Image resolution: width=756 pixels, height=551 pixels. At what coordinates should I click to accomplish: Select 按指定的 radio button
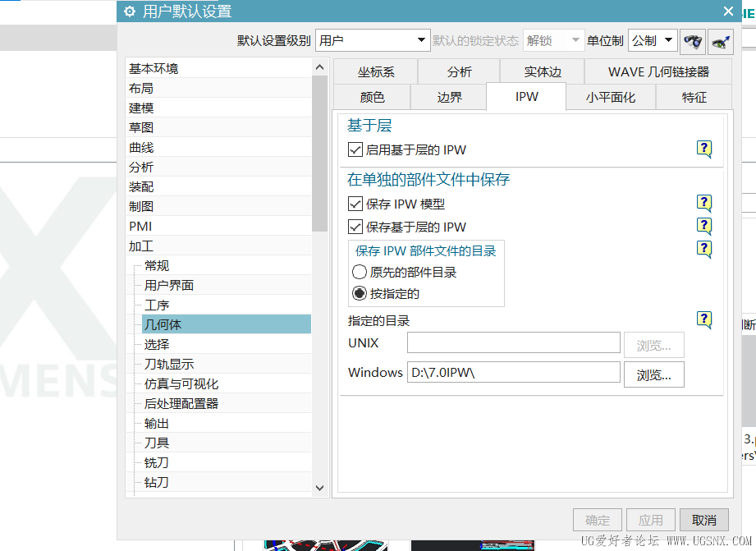[x=360, y=293]
